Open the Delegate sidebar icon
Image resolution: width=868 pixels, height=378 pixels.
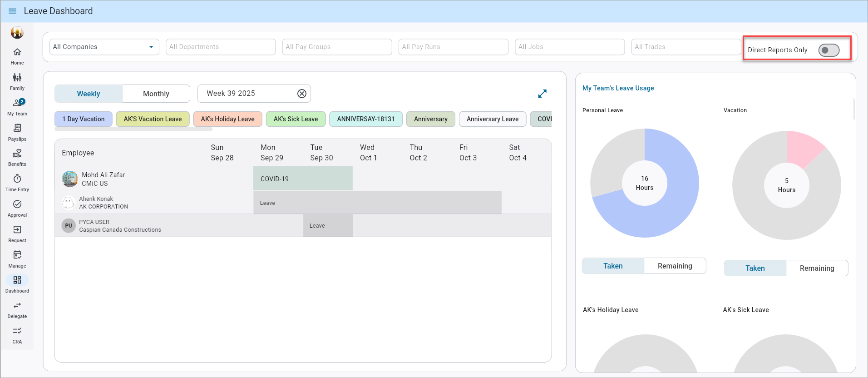tap(17, 309)
